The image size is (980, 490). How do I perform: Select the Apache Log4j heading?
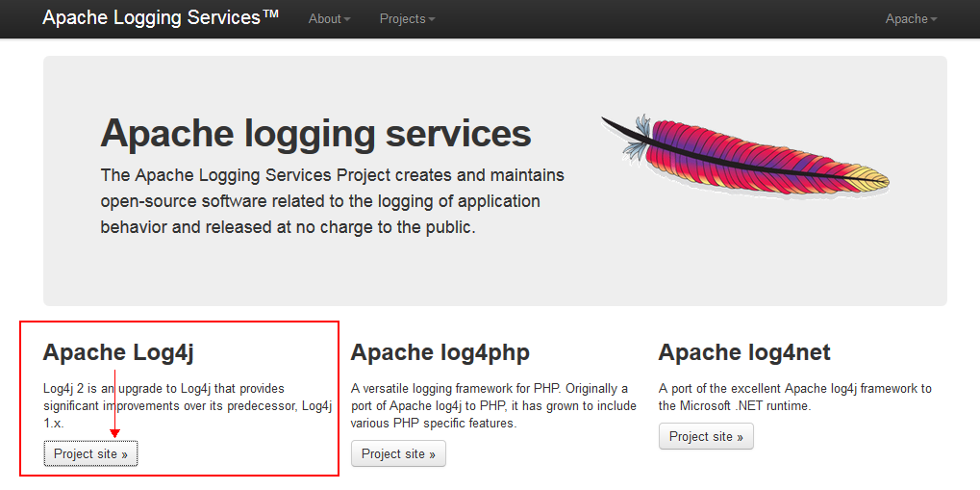tap(118, 352)
